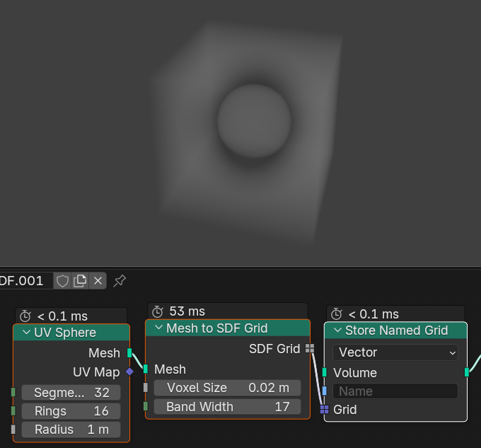Screen dimensions: 481x448
Task: Click the UV Sphere Mesh output socket
Action: pos(129,353)
